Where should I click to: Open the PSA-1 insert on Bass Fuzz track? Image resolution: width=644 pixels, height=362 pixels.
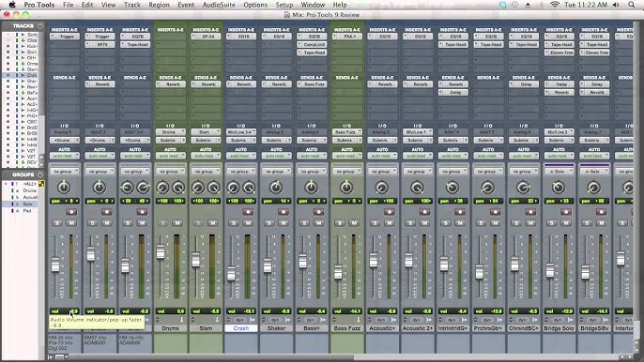click(347, 37)
